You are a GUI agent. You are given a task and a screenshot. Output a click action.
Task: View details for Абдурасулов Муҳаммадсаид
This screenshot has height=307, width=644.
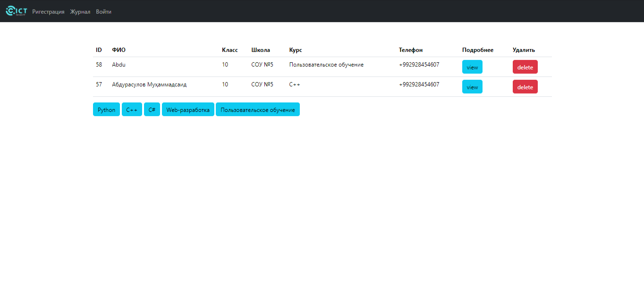coord(472,87)
